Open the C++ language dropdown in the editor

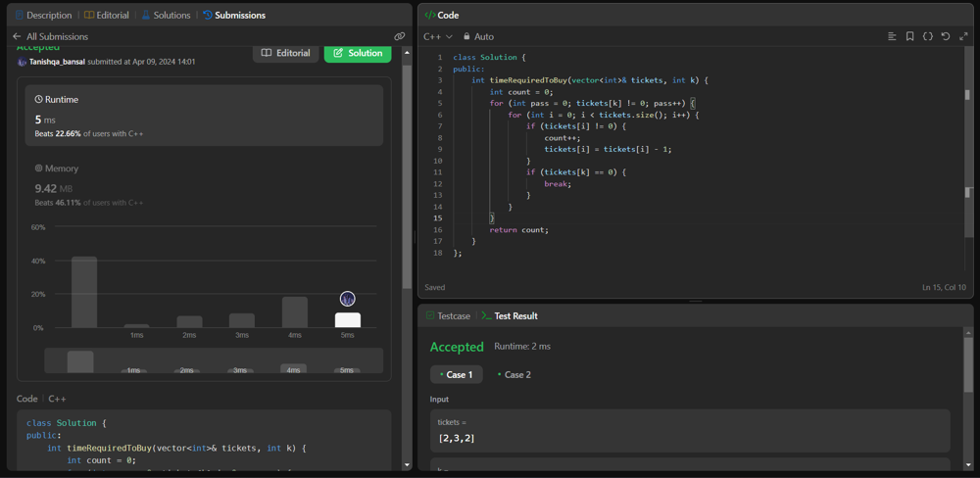438,37
